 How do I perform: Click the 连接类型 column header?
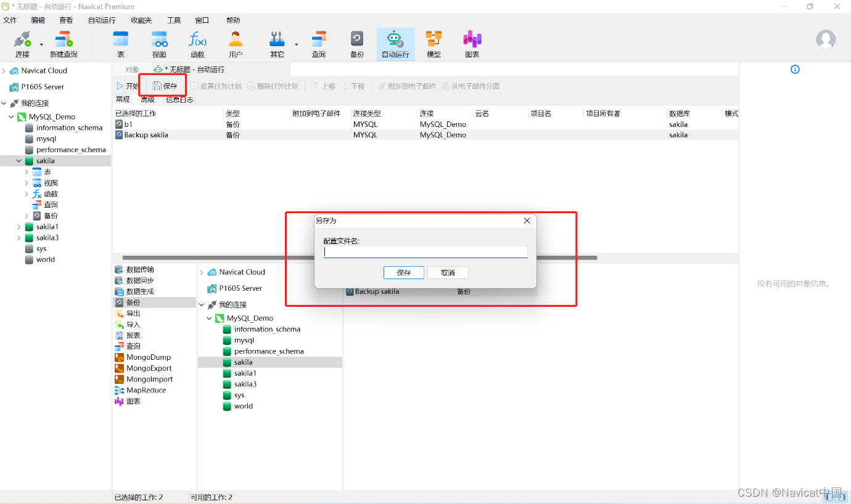(x=384, y=113)
